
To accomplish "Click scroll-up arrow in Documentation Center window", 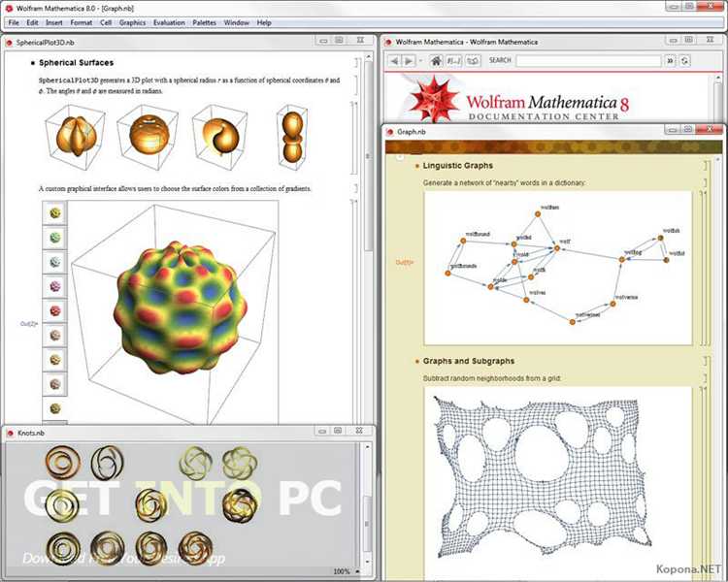I will pyautogui.click(x=719, y=78).
